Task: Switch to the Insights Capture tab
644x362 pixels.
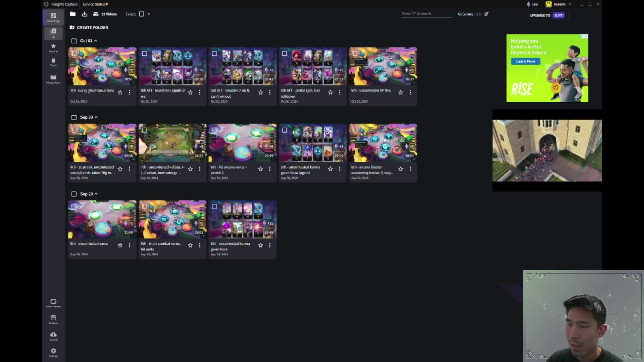Action: pos(64,4)
